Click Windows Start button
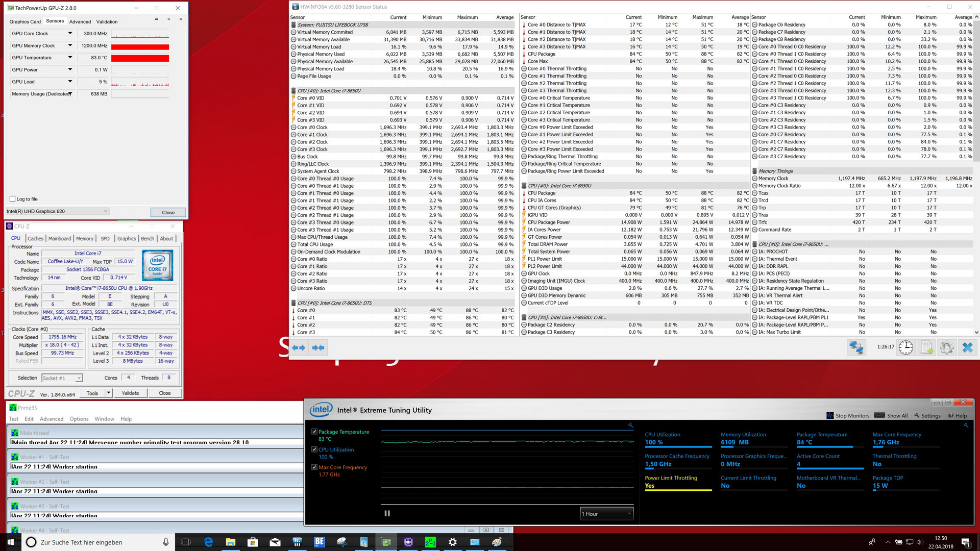The height and width of the screenshot is (551, 980). click(x=11, y=542)
